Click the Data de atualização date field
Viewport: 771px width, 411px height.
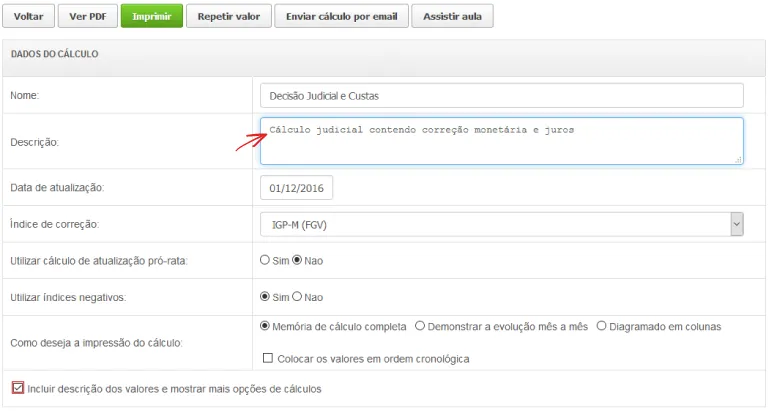coord(296,188)
